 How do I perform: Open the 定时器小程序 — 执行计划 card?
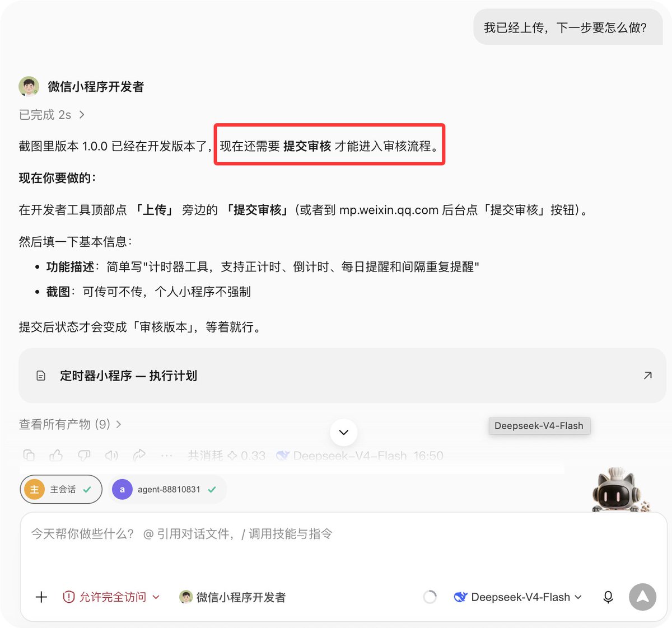click(342, 376)
